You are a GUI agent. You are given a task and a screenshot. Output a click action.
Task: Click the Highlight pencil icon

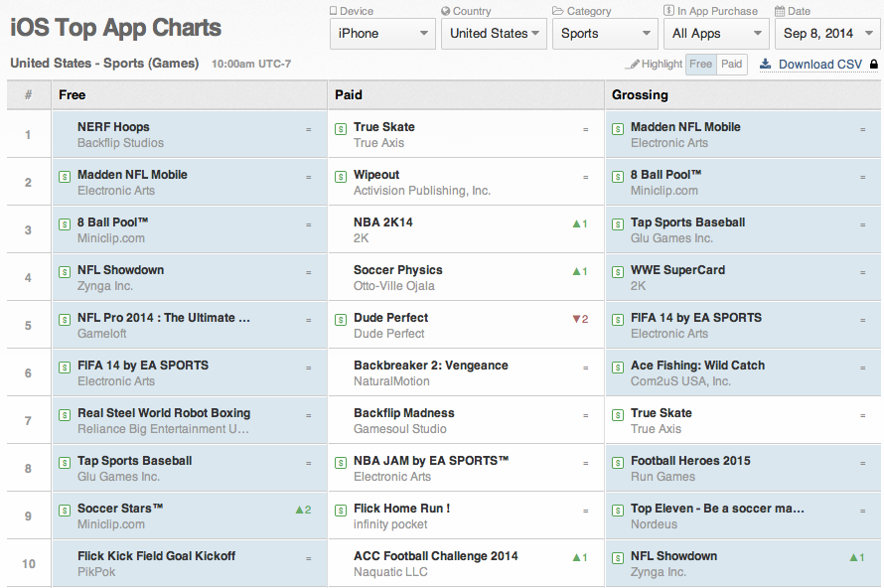tap(632, 65)
